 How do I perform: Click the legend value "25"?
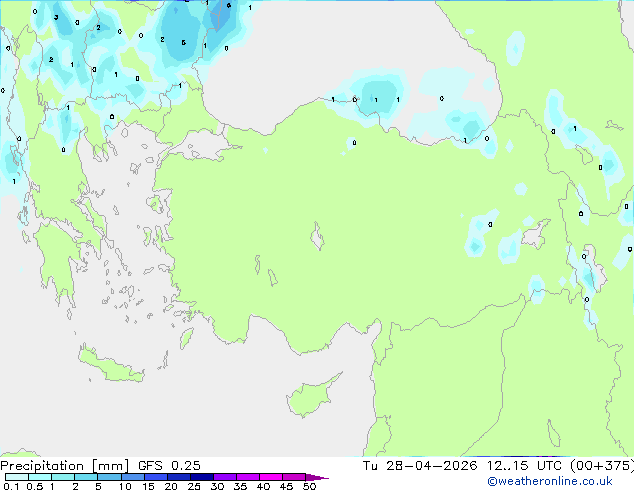pos(194,486)
